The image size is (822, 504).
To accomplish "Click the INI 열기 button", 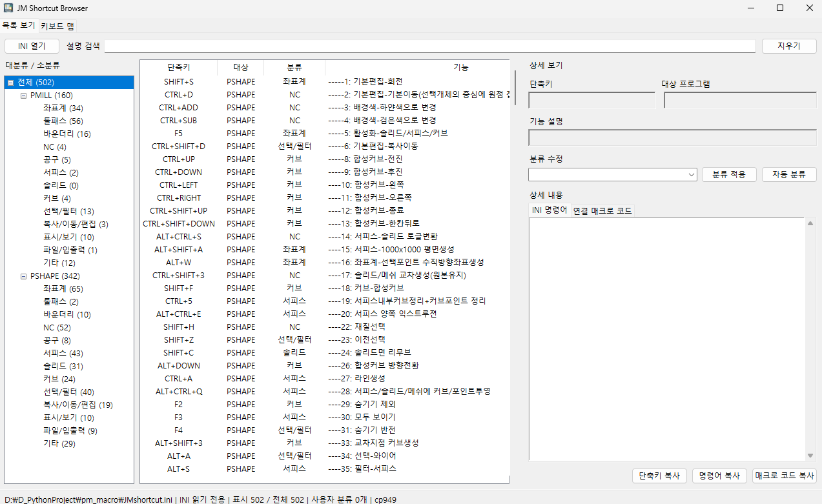I will tap(32, 46).
